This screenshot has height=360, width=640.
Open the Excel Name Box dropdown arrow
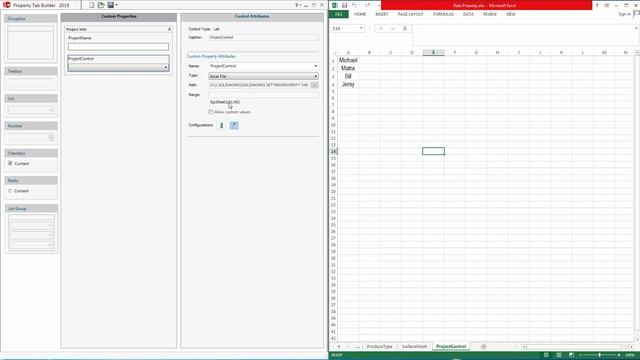point(361,29)
